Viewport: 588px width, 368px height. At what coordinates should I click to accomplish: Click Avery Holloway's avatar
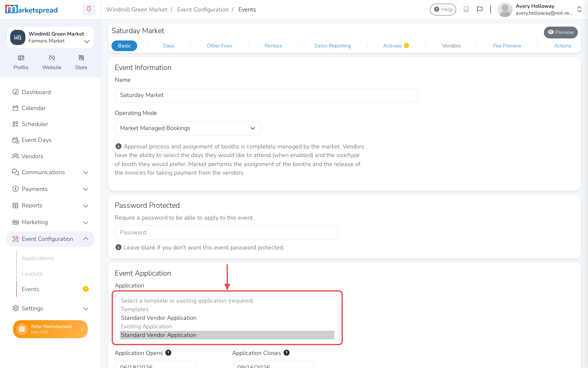pyautogui.click(x=505, y=9)
